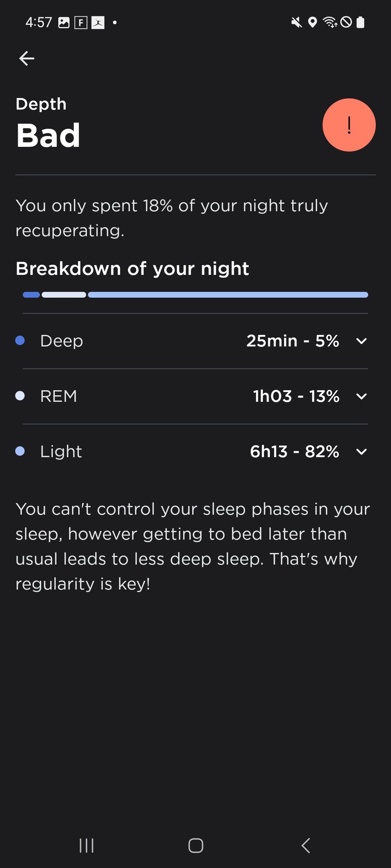
Task: Tap the white REM bar segment
Action: pos(64,295)
